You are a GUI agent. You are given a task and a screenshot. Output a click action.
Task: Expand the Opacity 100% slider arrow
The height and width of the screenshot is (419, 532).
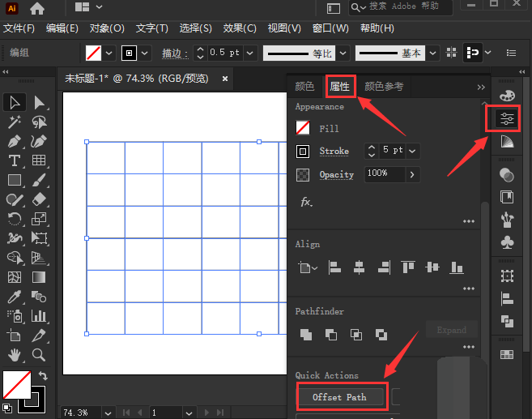412,174
